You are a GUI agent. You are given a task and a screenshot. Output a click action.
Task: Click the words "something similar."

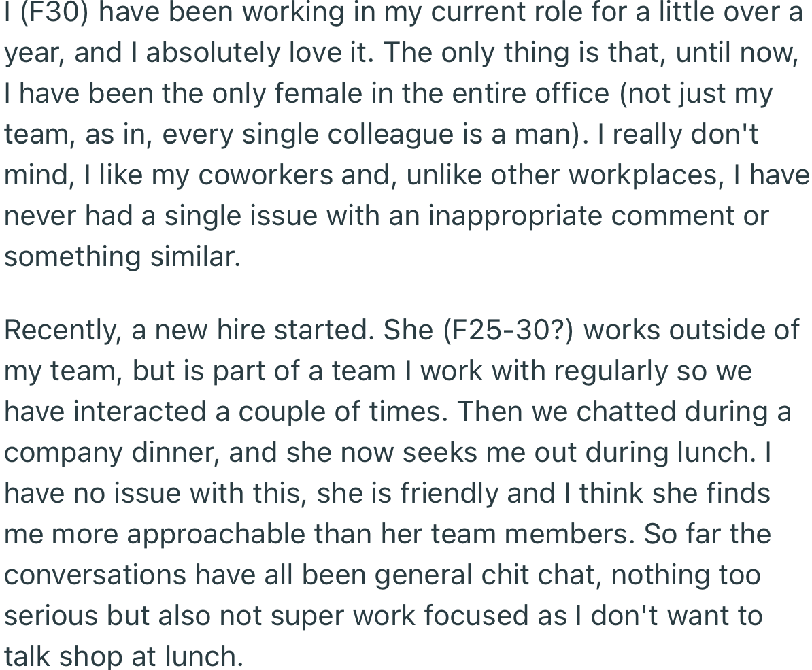click(122, 257)
